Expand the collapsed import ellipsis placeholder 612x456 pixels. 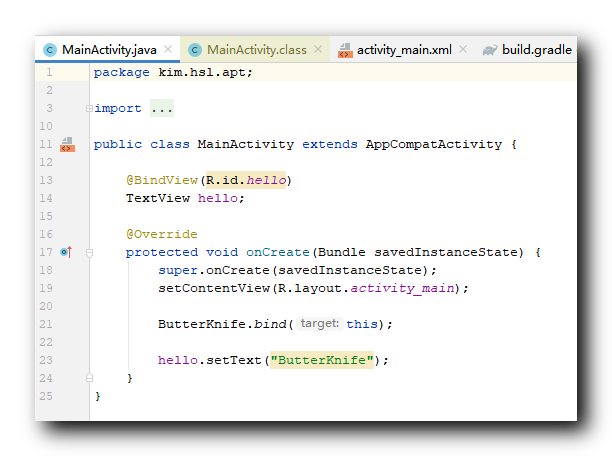coord(162,108)
